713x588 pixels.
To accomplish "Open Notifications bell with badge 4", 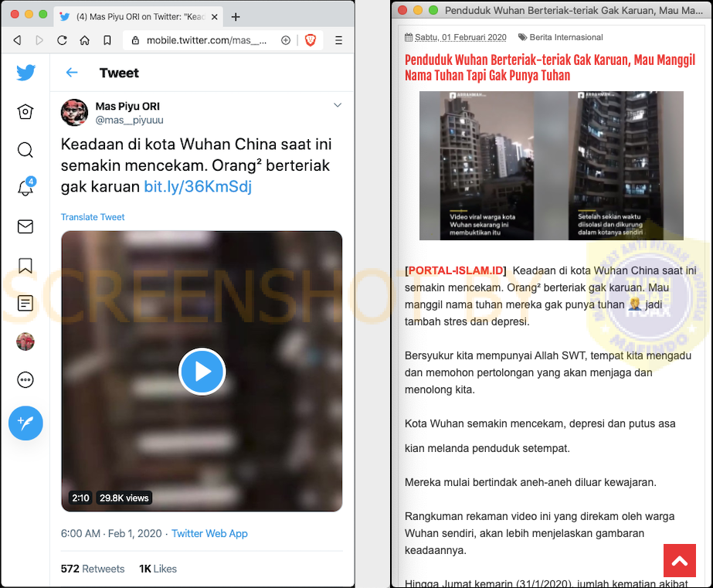I will pos(26,187).
